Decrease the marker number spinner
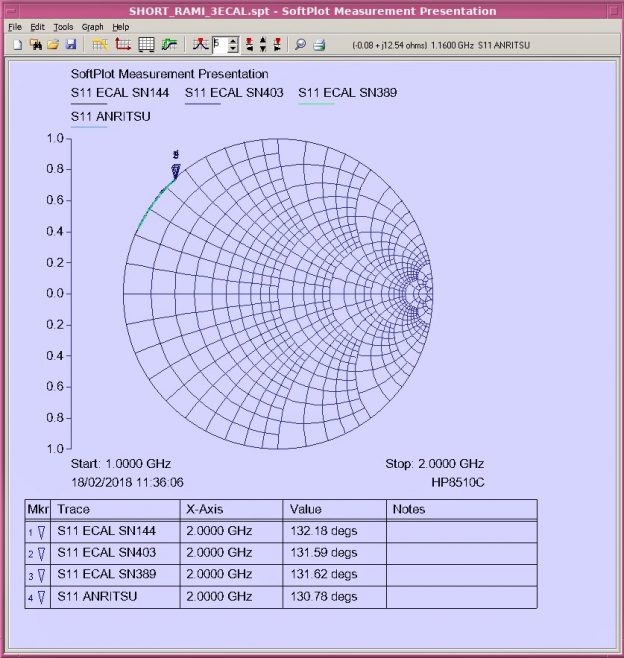624x658 pixels. 233,49
